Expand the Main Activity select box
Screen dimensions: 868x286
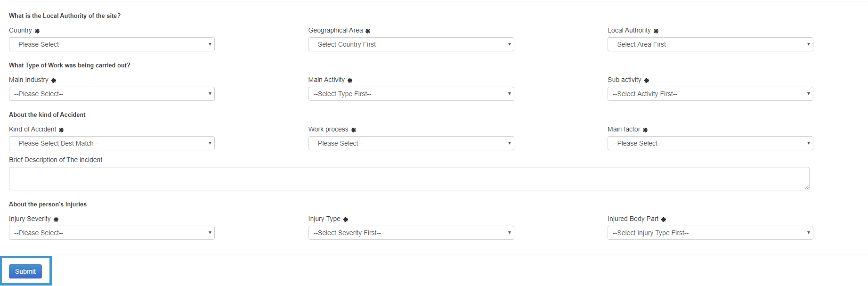[x=411, y=94]
